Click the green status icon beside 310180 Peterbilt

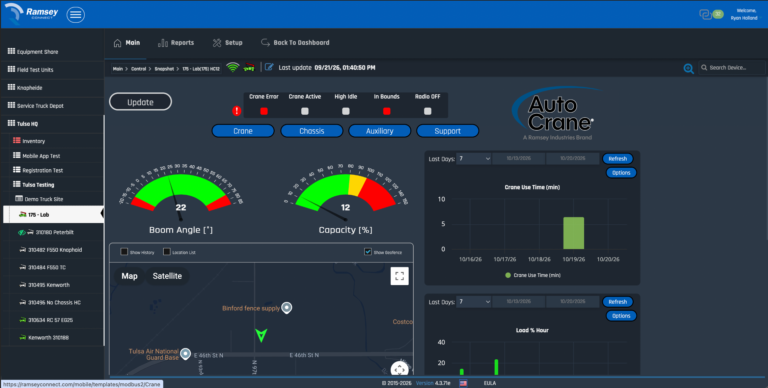click(x=22, y=232)
